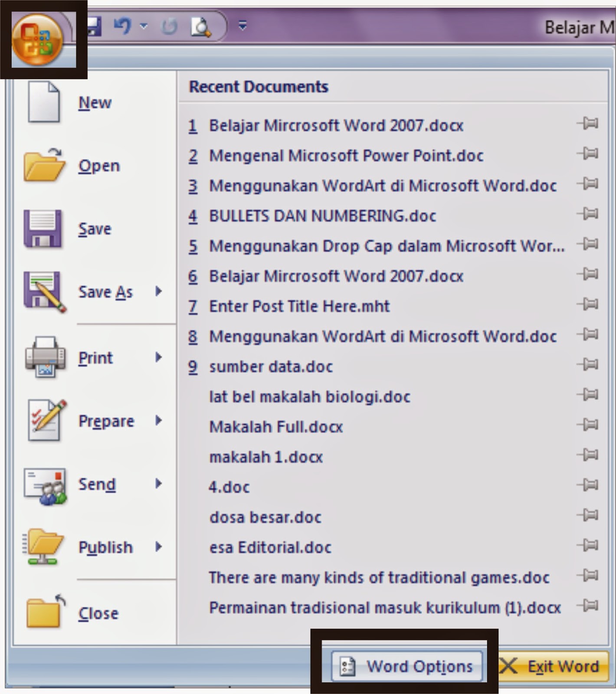Click the Word Options button
The height and width of the screenshot is (694, 616).
pyautogui.click(x=406, y=666)
